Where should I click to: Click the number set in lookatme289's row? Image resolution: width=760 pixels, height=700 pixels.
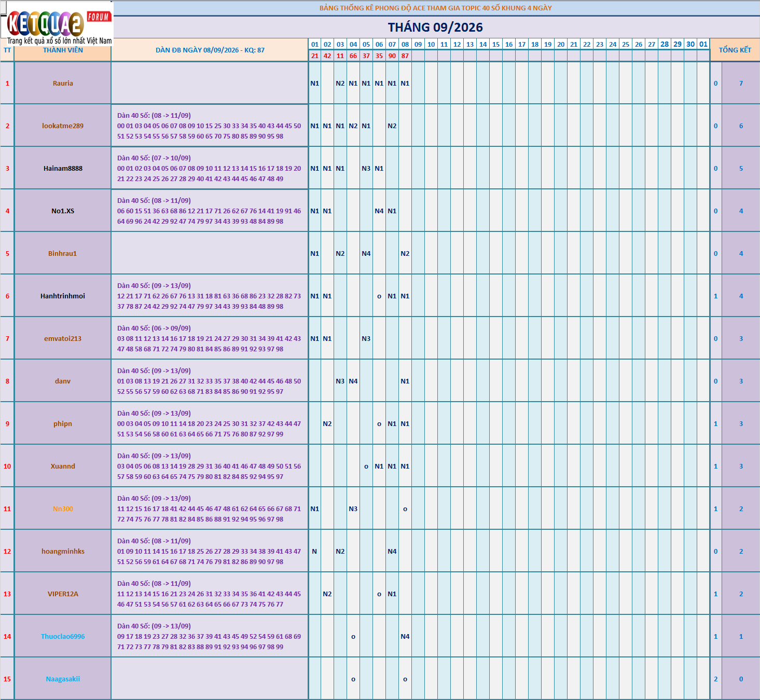(x=209, y=126)
